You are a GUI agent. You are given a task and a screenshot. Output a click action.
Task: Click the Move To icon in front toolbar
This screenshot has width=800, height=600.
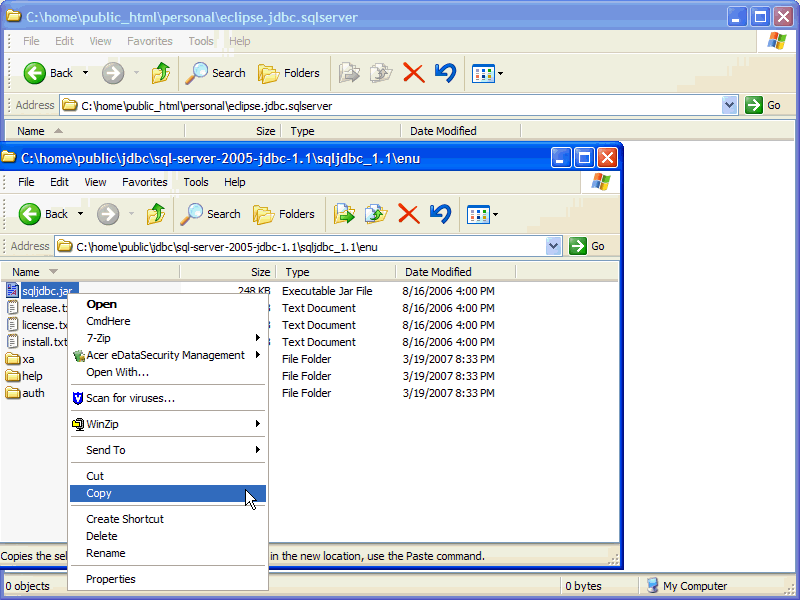[345, 214]
